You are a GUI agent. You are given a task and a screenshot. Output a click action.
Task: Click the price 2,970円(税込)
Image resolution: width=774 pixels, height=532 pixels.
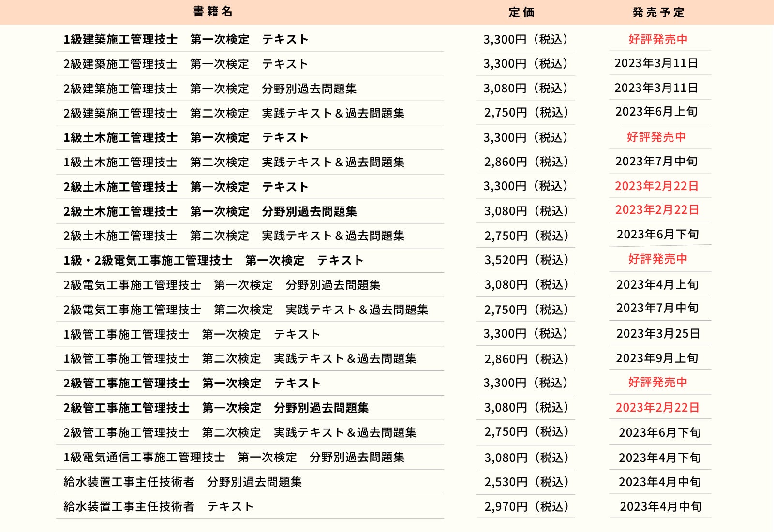coord(526,506)
